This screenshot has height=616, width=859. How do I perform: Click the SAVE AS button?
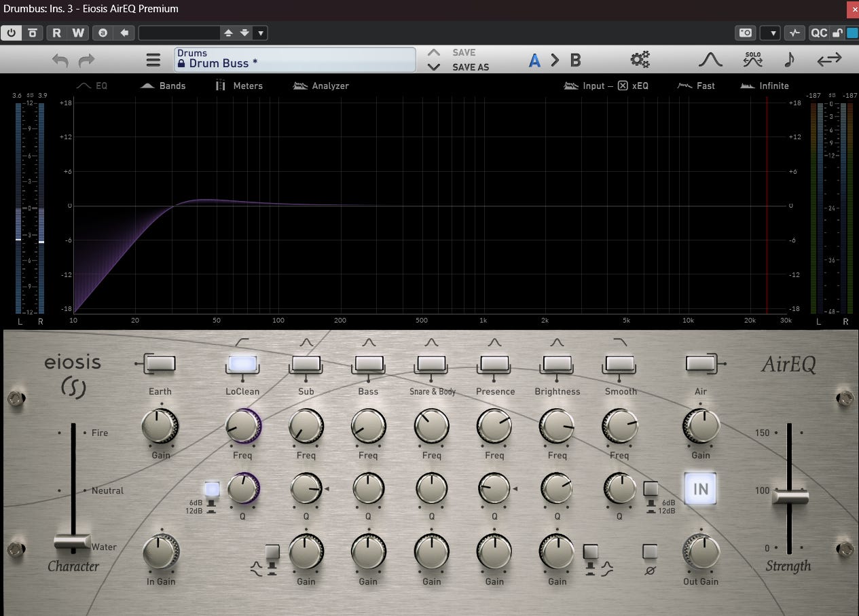coord(471,67)
